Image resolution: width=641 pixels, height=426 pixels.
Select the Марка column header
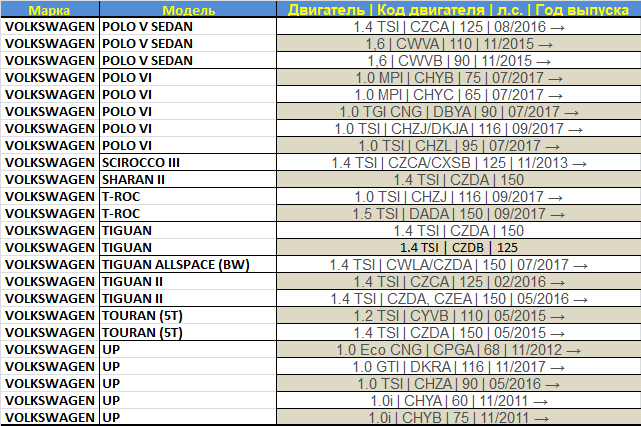point(49,9)
